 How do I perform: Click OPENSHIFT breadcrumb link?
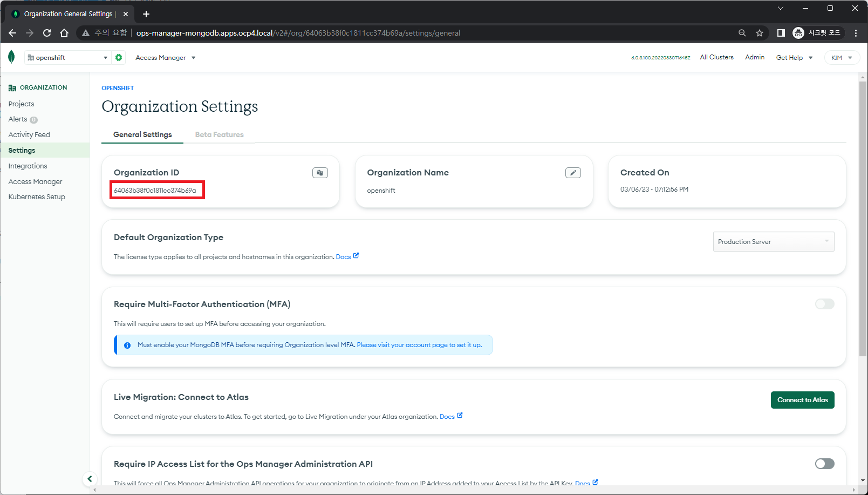pyautogui.click(x=118, y=88)
